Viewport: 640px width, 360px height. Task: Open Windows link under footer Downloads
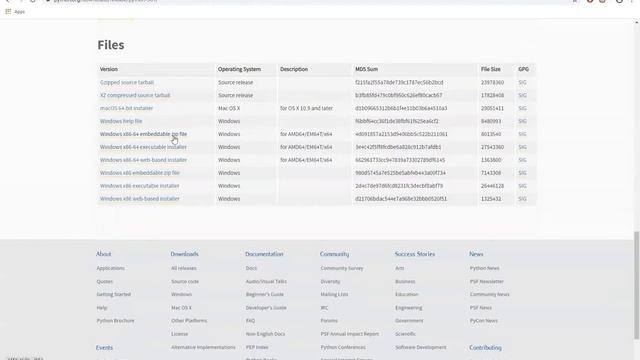pos(182,294)
